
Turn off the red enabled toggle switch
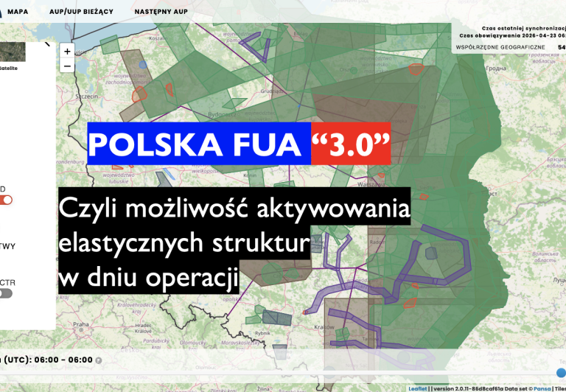point(6,200)
